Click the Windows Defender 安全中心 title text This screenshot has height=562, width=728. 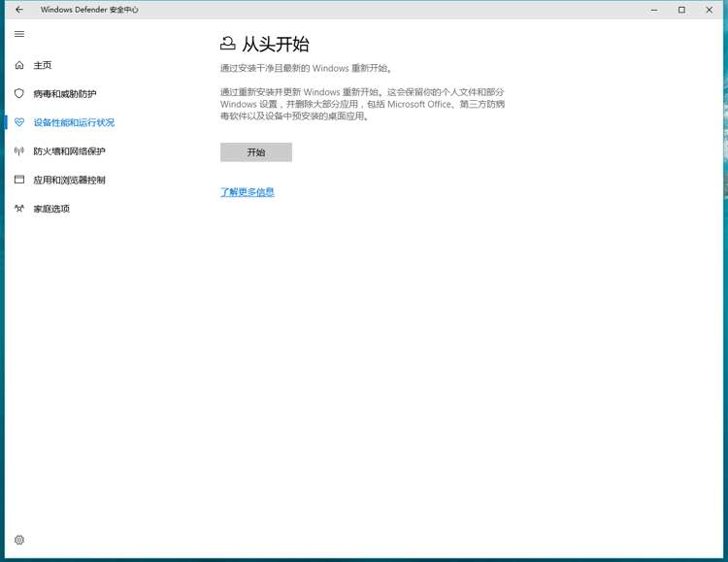tap(89, 10)
